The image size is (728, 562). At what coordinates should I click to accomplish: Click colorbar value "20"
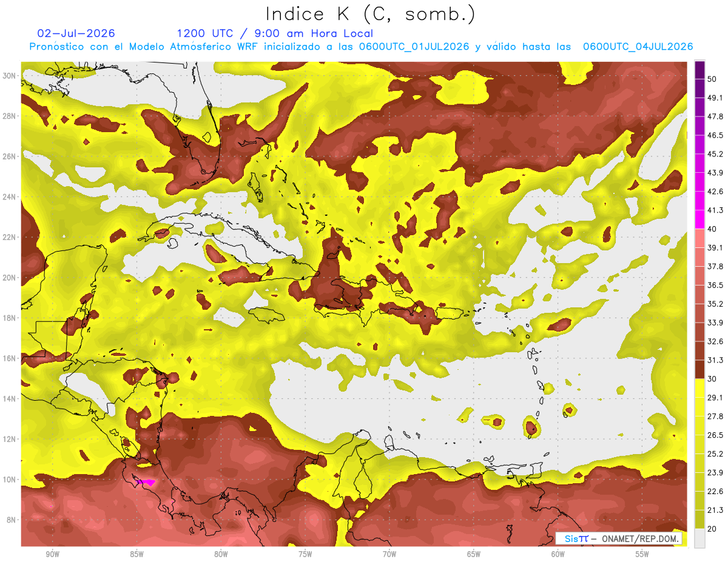click(712, 529)
